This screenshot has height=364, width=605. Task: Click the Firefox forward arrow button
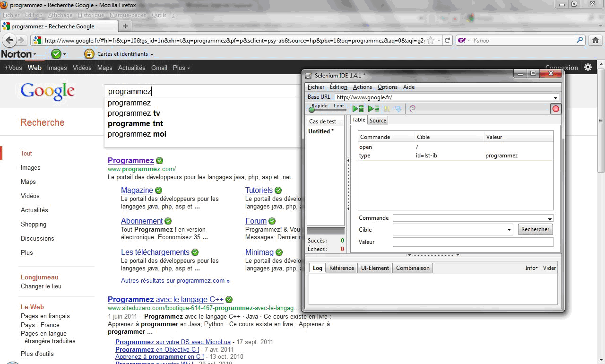click(x=22, y=40)
